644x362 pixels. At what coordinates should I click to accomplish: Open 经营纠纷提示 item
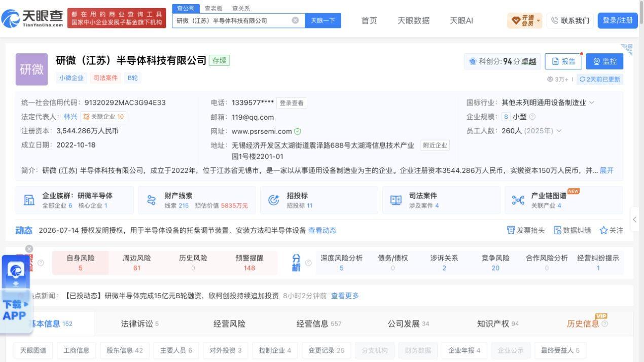coord(598,263)
